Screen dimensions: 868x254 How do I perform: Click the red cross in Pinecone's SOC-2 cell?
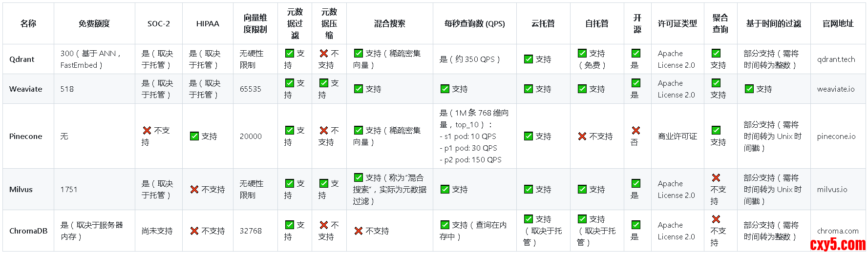pyautogui.click(x=147, y=131)
